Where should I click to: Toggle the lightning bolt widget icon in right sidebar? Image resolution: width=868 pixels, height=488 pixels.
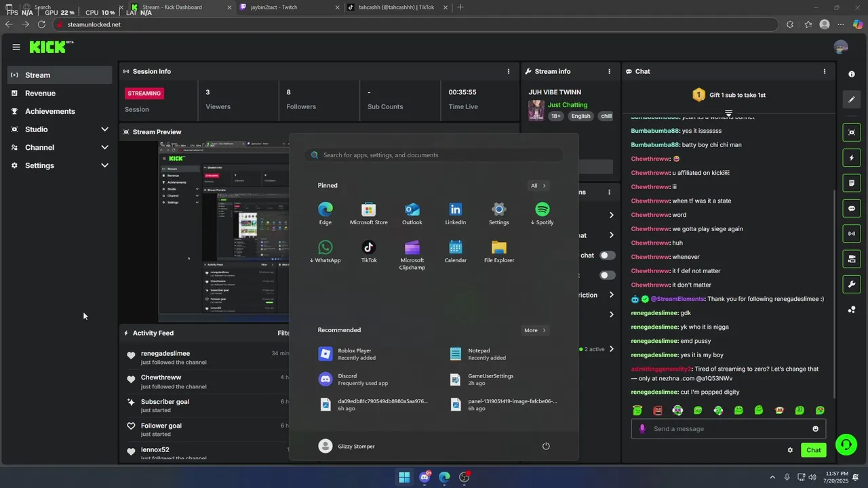tap(852, 158)
